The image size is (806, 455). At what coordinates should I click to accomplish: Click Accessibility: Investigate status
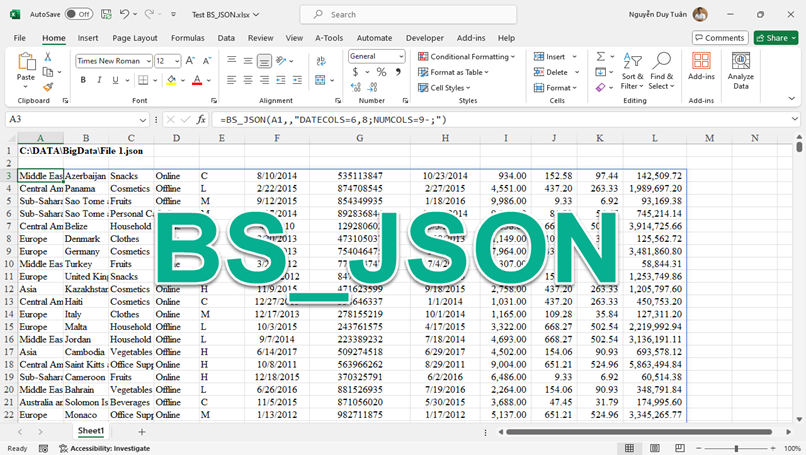[x=104, y=448]
